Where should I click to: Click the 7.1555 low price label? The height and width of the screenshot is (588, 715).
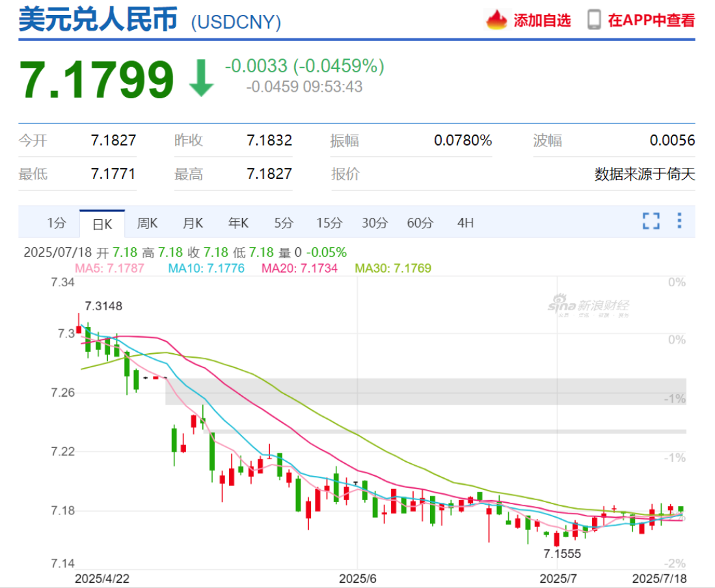(561, 554)
